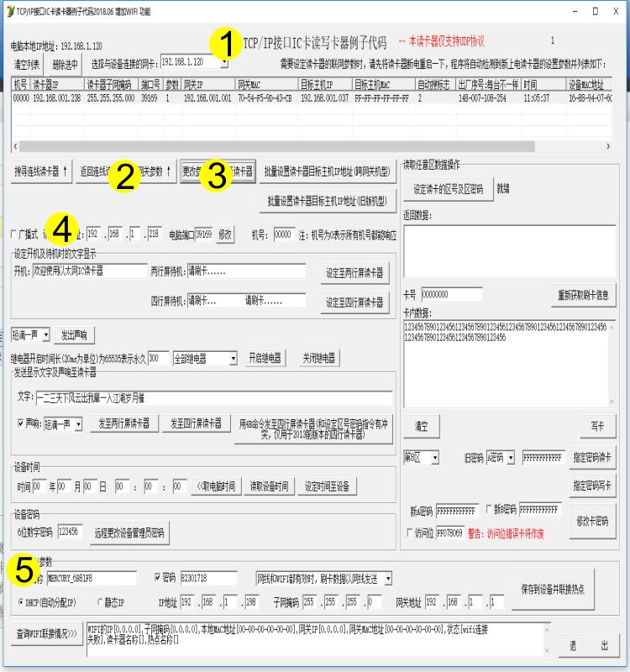Select the 00000 device row in list
Viewport: 630px width, 672px height.
tap(22, 98)
